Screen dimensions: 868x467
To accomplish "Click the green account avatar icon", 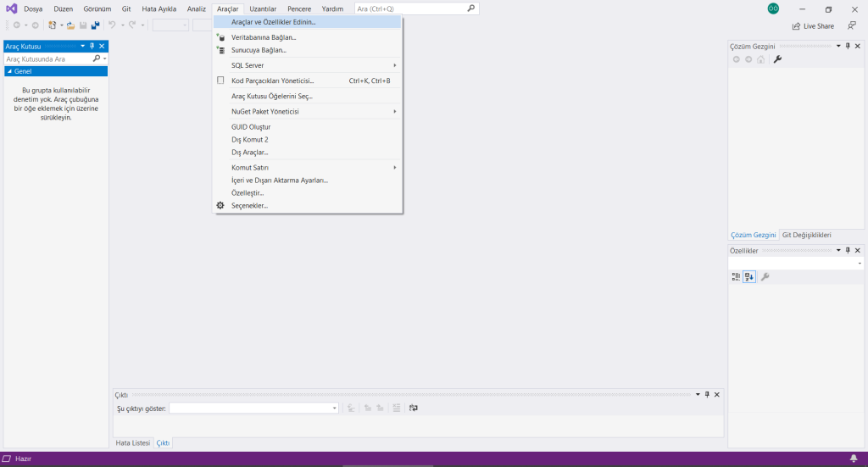I will [x=773, y=8].
